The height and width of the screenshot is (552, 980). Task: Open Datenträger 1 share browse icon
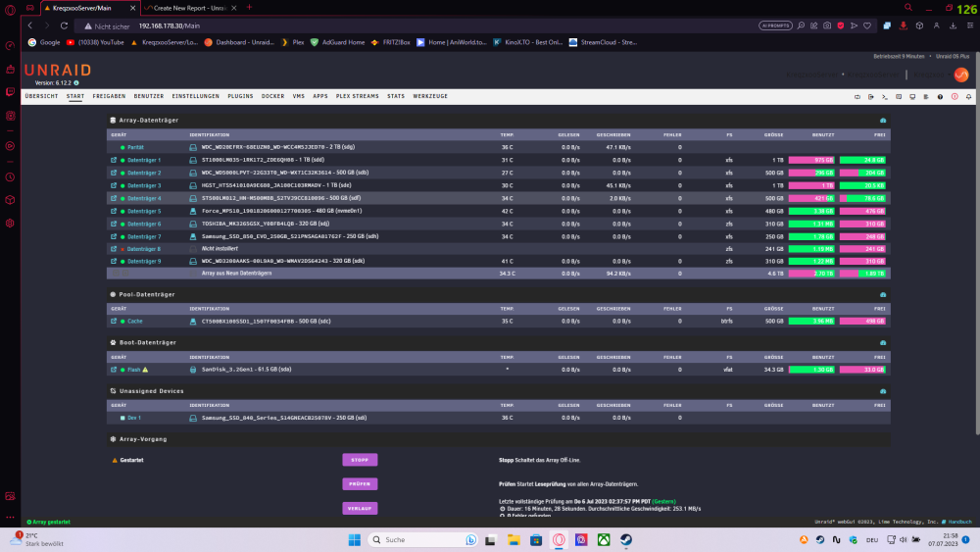(x=114, y=160)
